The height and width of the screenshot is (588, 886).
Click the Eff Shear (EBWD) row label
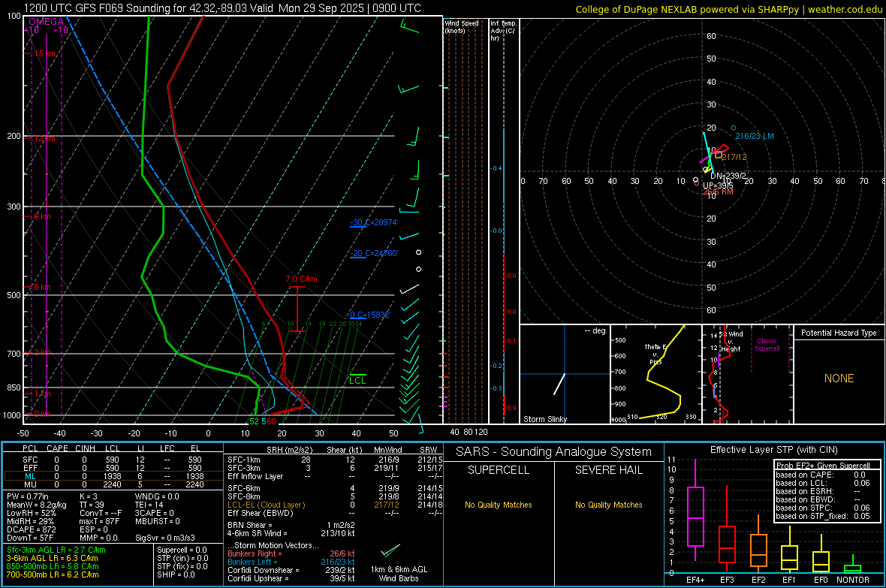[x=261, y=514]
